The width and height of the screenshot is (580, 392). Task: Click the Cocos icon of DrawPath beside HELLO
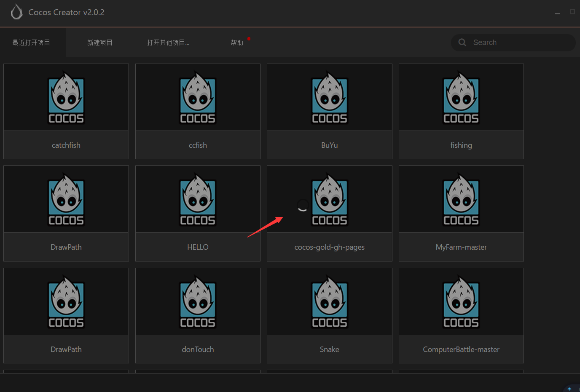(66, 200)
